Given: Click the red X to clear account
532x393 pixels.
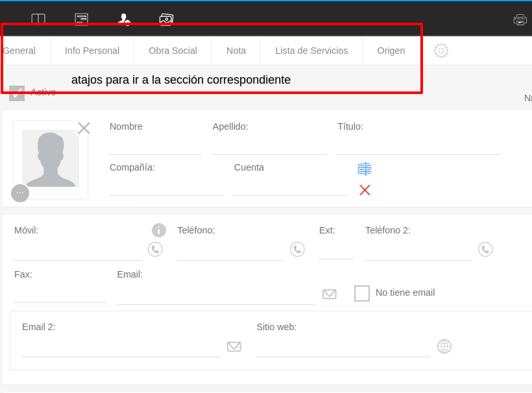Looking at the screenshot, I should (365, 190).
